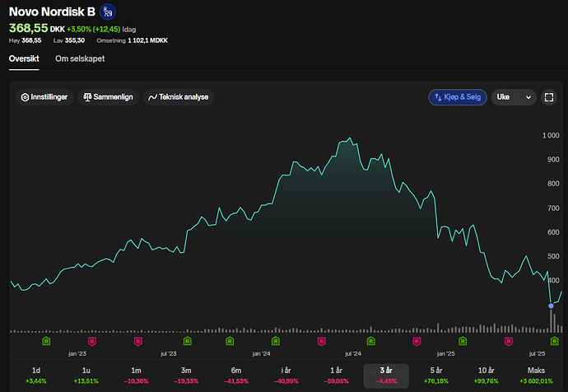Select the 6m time range
This screenshot has width=568, height=392.
point(235,376)
